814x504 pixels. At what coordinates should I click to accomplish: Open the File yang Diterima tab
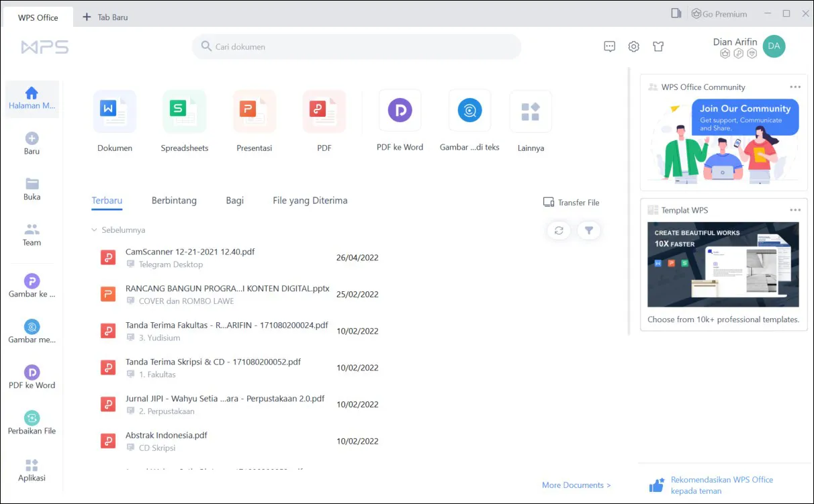[310, 200]
